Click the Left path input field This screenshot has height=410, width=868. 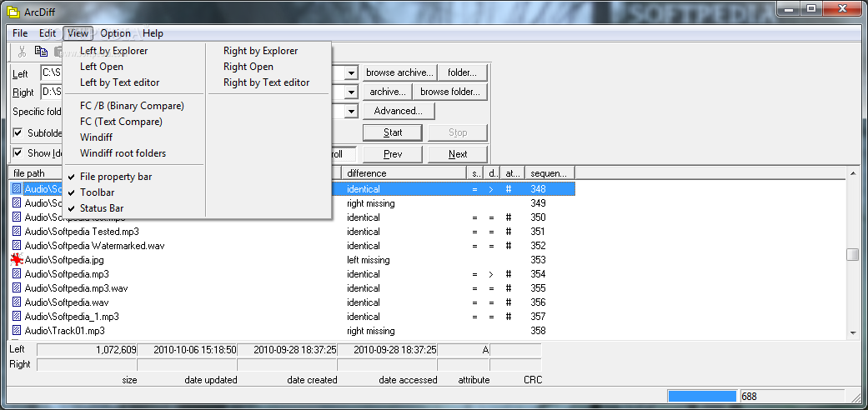click(x=199, y=73)
